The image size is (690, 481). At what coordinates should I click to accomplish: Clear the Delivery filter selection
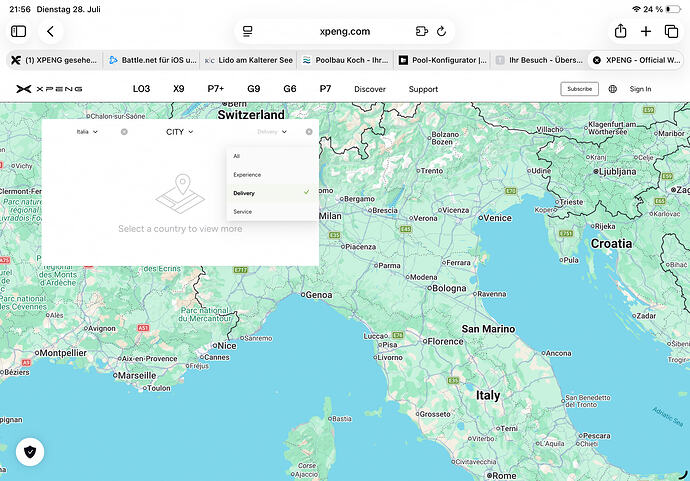[x=309, y=132]
